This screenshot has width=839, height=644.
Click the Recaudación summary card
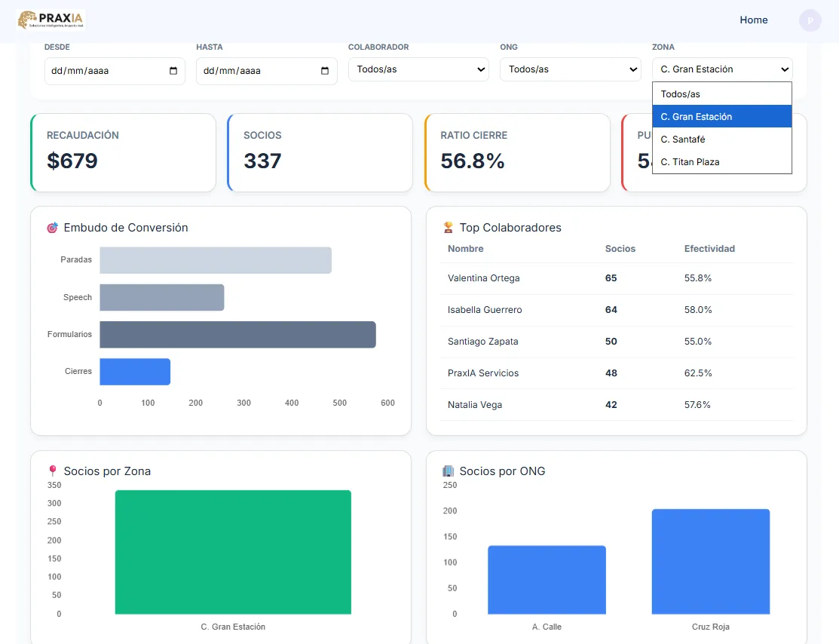[123, 153]
